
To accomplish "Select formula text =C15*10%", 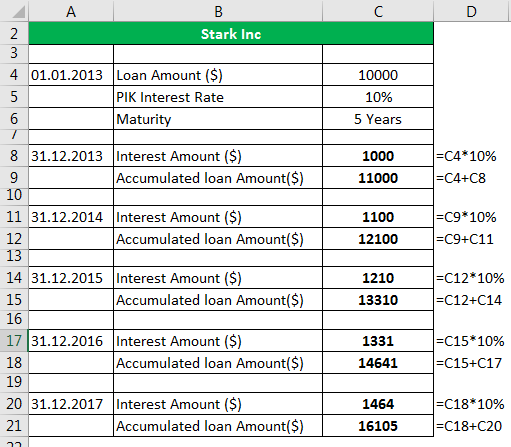I will tap(470, 341).
